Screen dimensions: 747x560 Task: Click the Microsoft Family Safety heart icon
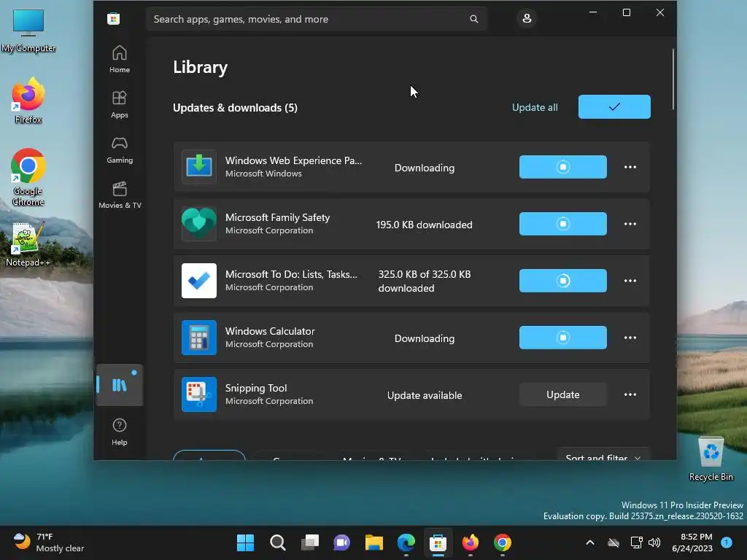(199, 224)
